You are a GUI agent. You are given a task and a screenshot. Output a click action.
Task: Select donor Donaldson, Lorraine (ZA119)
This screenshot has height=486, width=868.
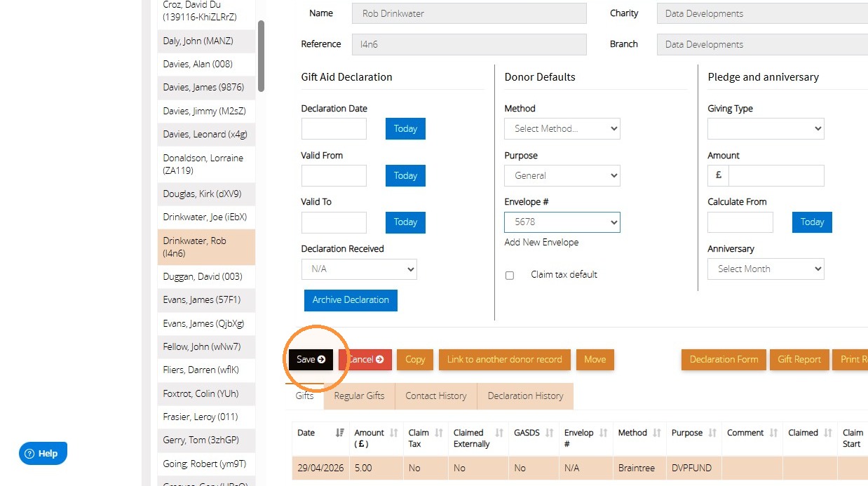click(x=206, y=164)
